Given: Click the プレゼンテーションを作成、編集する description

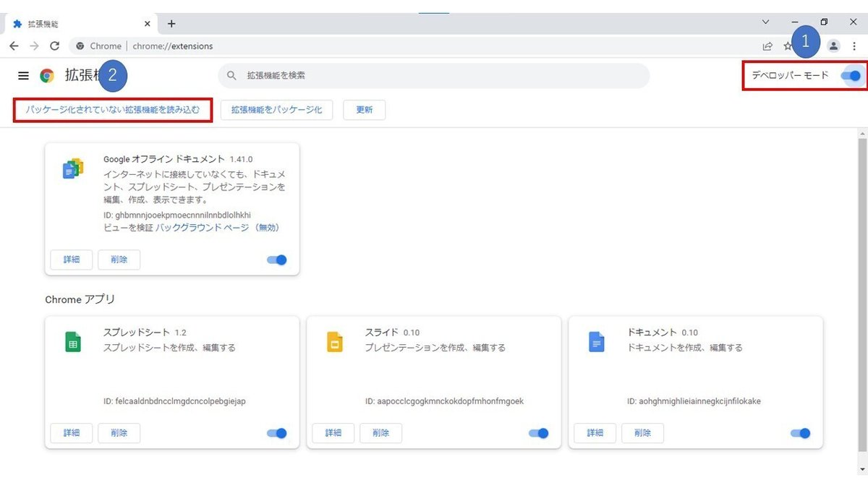Looking at the screenshot, I should pos(435,348).
